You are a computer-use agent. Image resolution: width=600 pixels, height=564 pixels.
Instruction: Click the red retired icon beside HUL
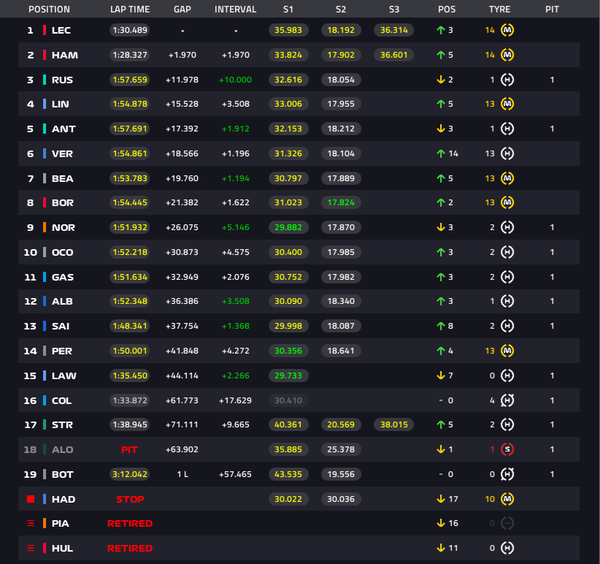point(31,548)
